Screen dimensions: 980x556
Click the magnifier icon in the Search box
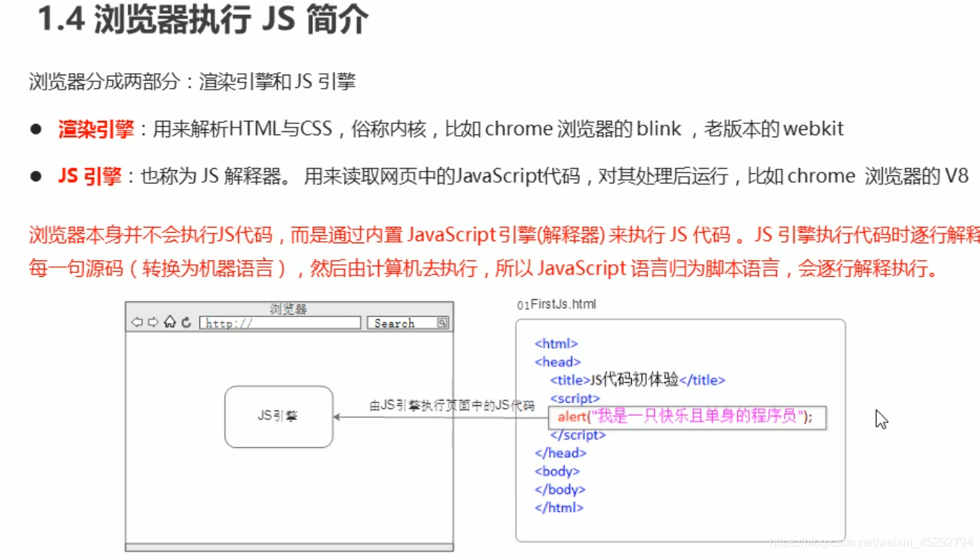pyautogui.click(x=442, y=323)
